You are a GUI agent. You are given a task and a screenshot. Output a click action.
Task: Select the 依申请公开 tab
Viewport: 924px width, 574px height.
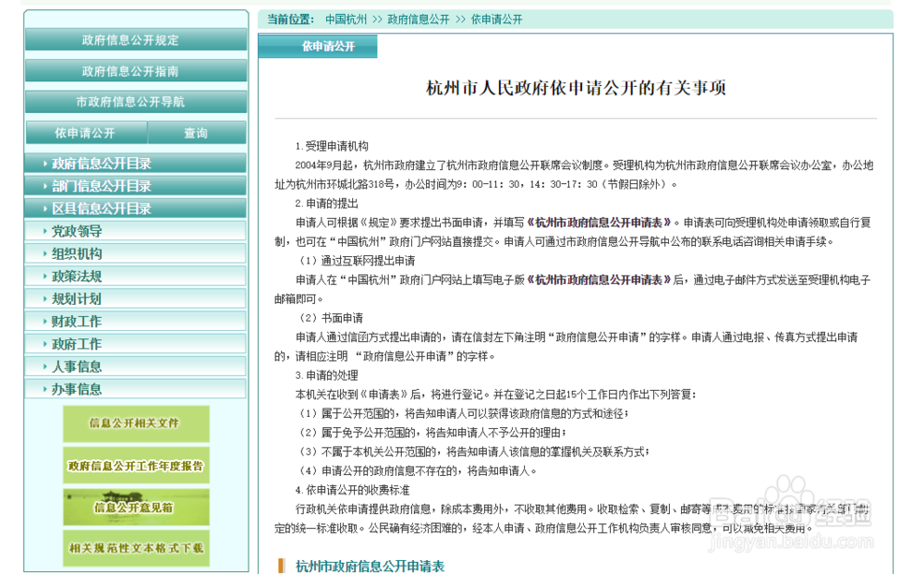pyautogui.click(x=85, y=133)
